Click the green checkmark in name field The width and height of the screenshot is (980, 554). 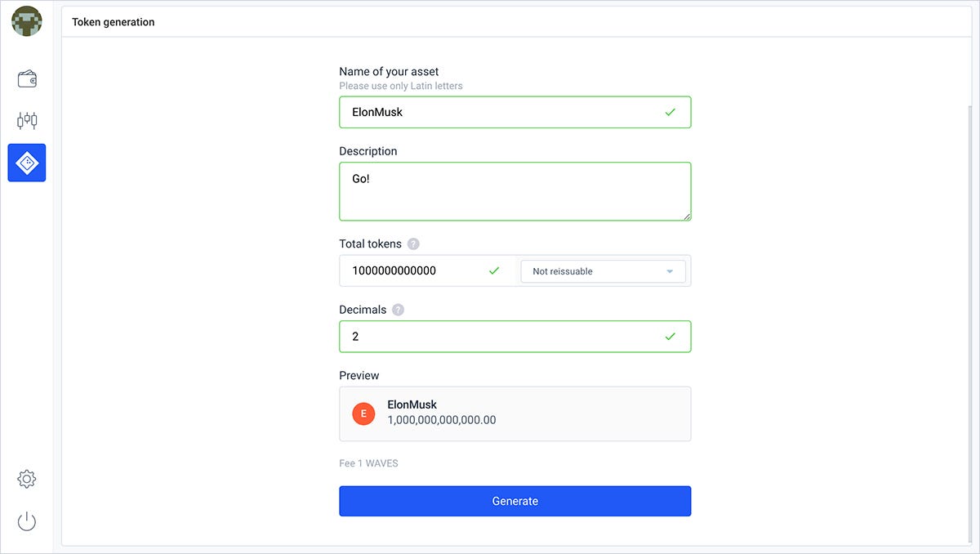coord(670,112)
